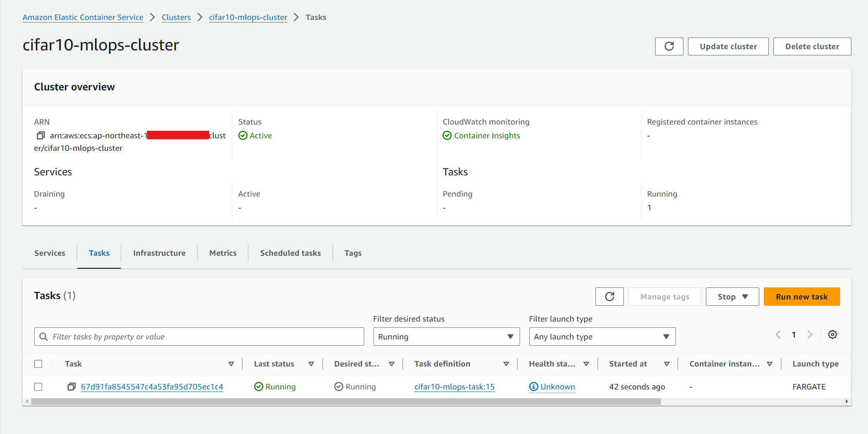Open the cifar10-mlops-task:15 task definition link
Image resolution: width=868 pixels, height=434 pixels.
454,387
